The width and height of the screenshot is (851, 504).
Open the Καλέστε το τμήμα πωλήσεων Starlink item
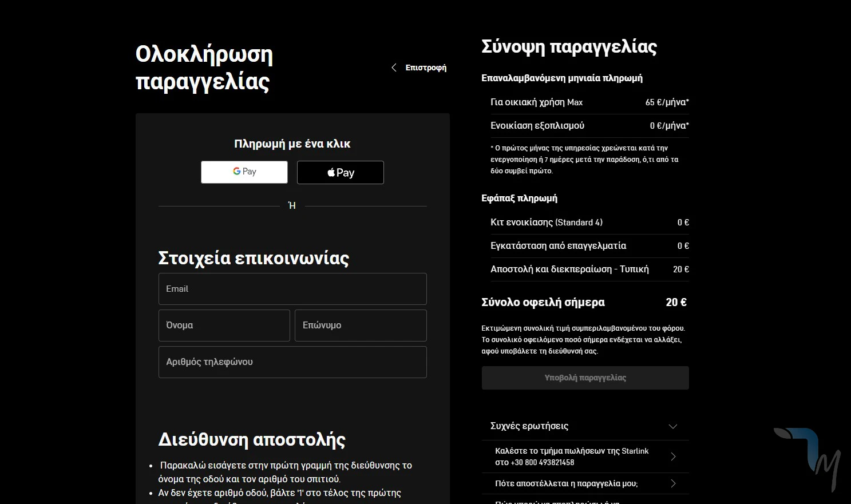(585, 457)
